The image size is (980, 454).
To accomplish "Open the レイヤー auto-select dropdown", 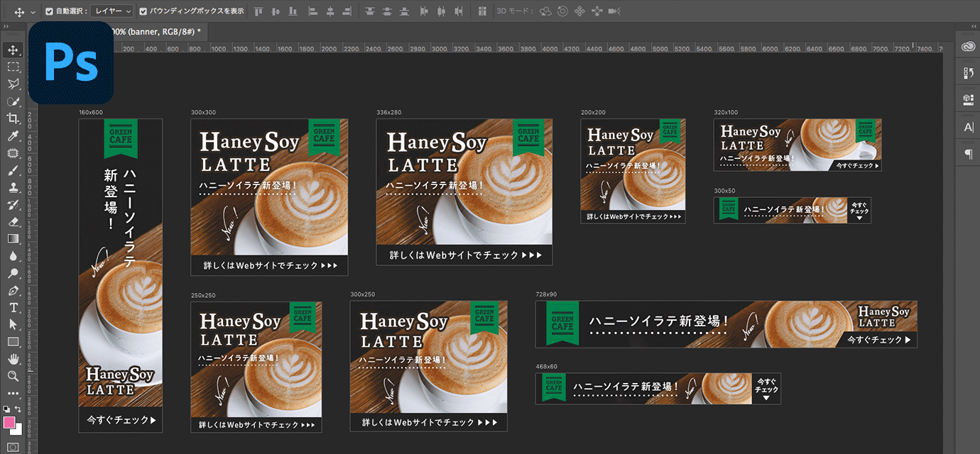I will tap(112, 11).
